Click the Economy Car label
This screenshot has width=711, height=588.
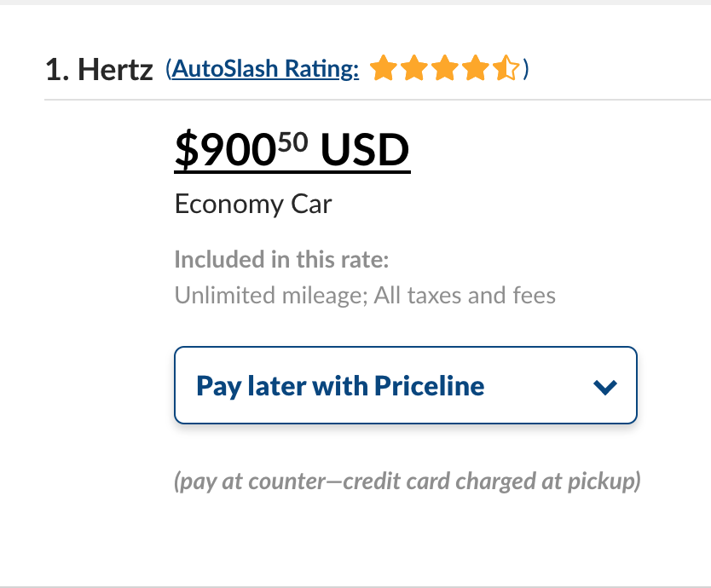[253, 205]
